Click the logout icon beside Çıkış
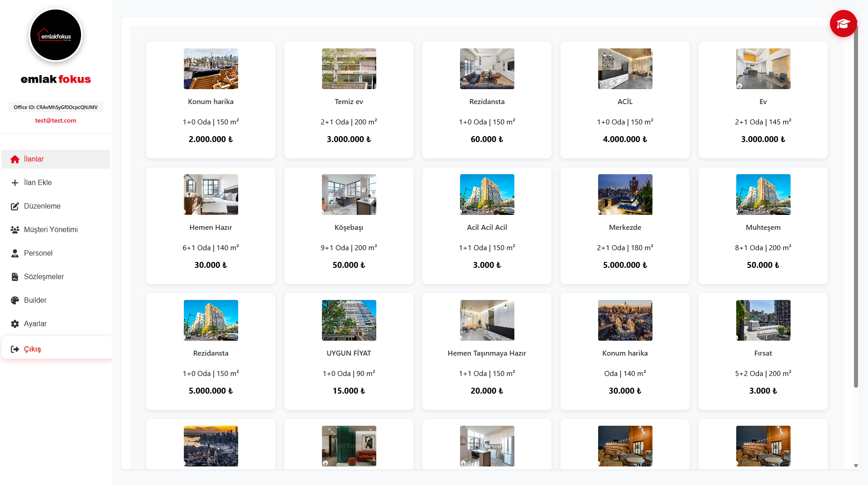 tap(15, 349)
